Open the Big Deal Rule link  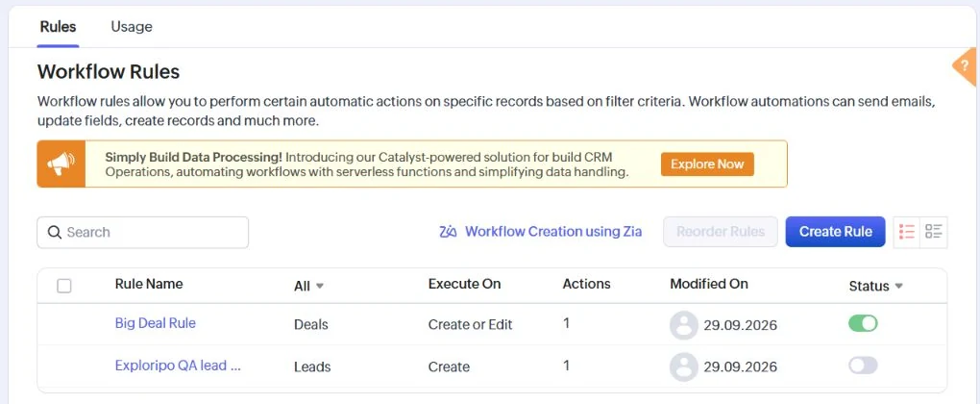point(155,322)
